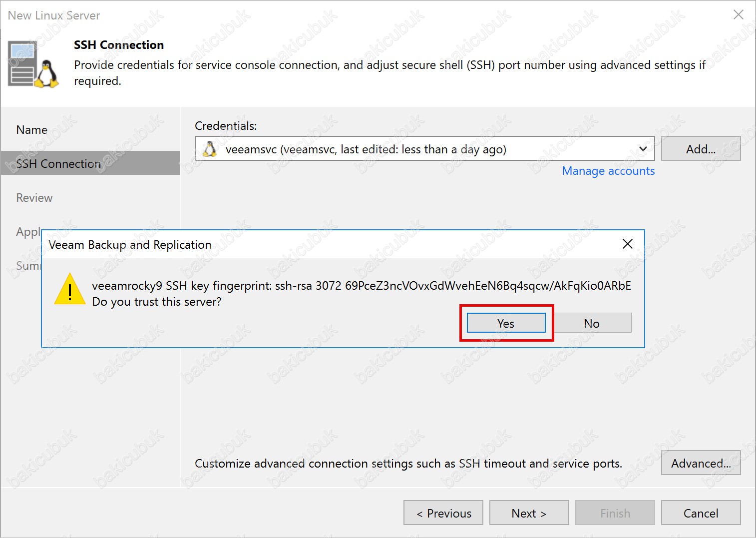Image resolution: width=756 pixels, height=538 pixels.
Task: Click the veeamsvc credentials entry text
Action: point(366,149)
